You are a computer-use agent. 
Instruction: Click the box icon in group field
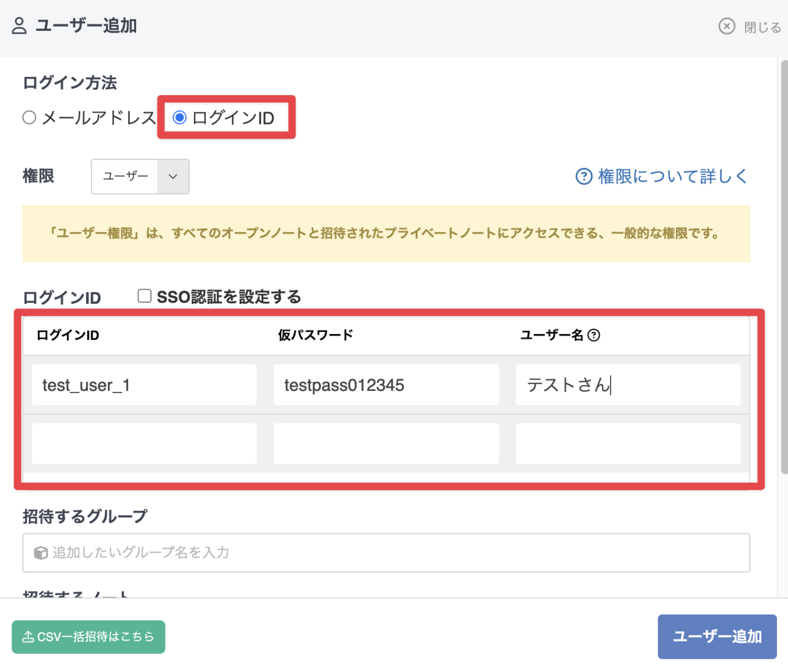(40, 553)
